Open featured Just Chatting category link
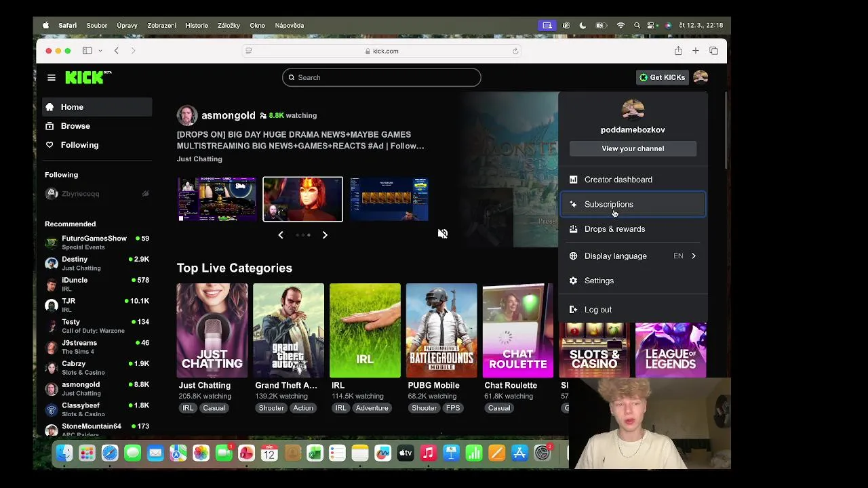Image resolution: width=868 pixels, height=488 pixels. pos(199,159)
